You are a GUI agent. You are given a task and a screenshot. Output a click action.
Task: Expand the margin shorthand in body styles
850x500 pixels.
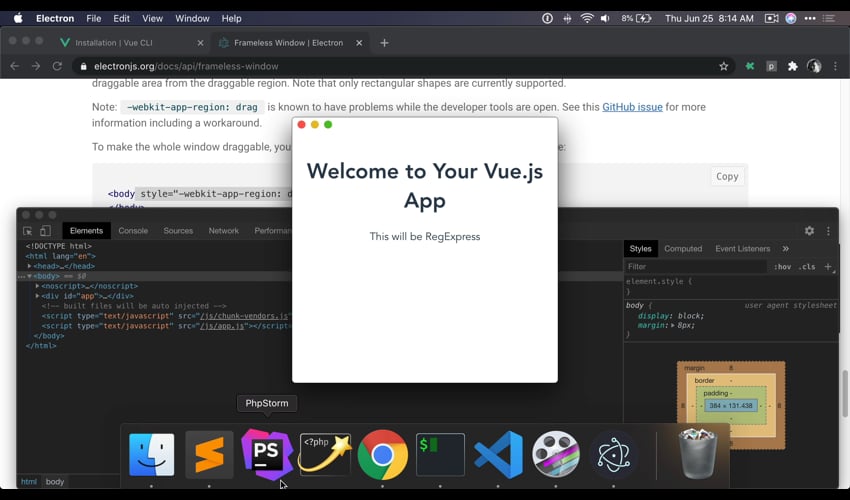click(673, 325)
